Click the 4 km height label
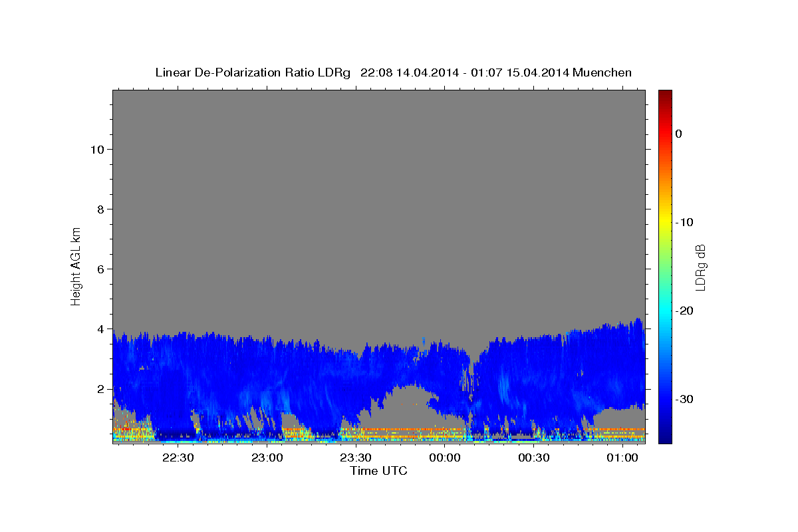 tap(100, 329)
